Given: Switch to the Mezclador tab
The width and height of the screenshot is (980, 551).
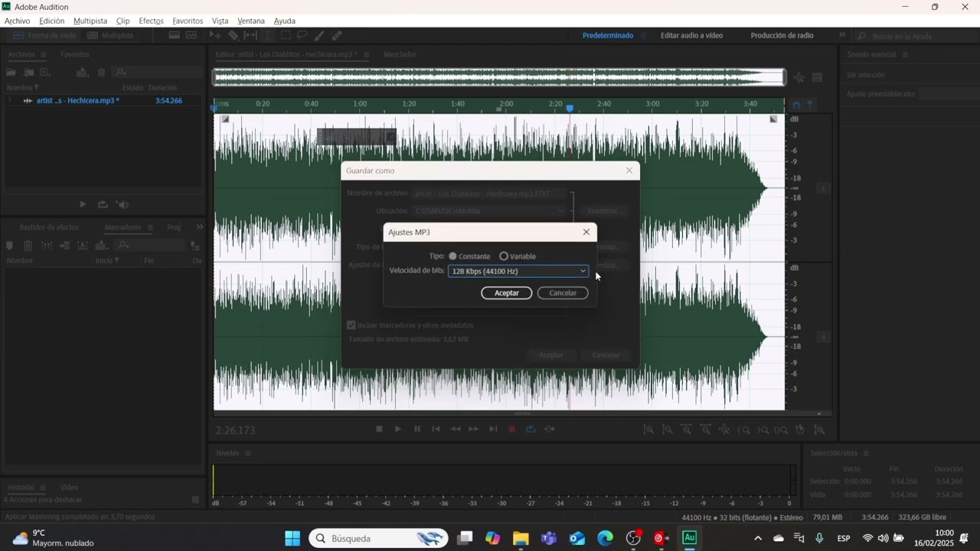Looking at the screenshot, I should coord(400,54).
